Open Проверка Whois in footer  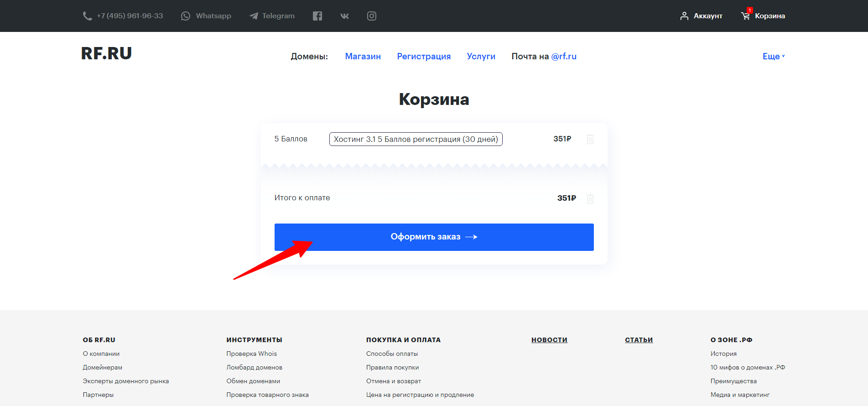[x=251, y=354]
